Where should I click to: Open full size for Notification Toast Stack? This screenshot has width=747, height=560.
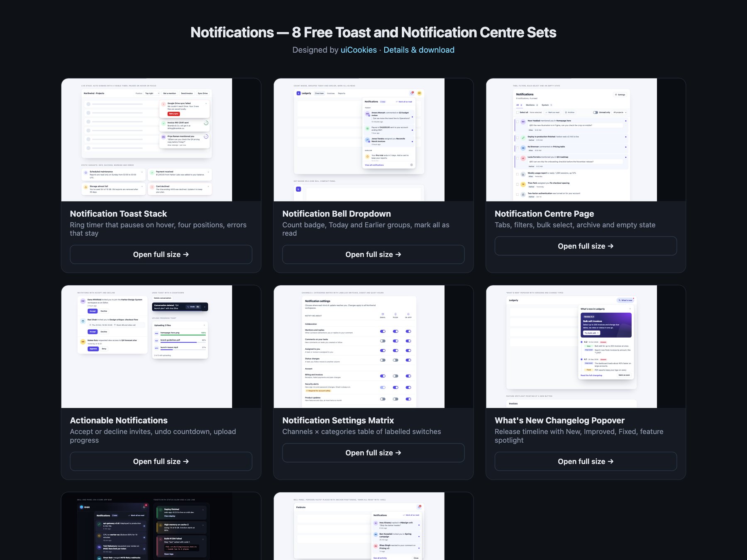[161, 254]
